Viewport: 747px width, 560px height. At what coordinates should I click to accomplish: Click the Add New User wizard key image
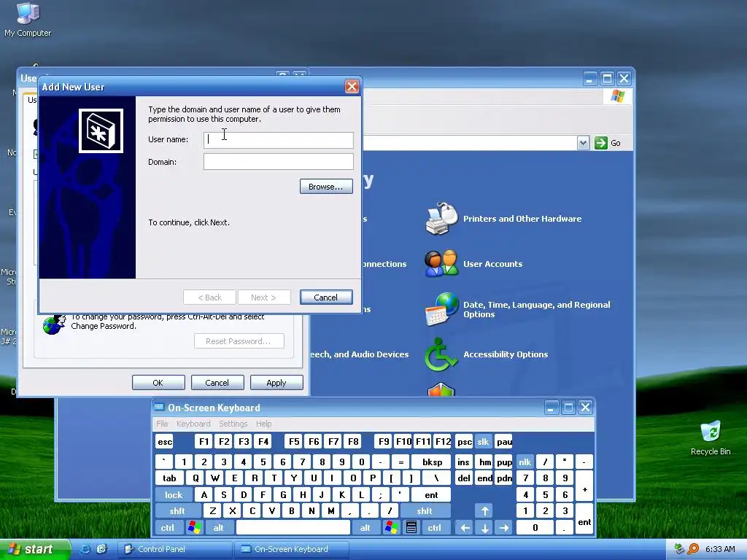[x=101, y=131]
